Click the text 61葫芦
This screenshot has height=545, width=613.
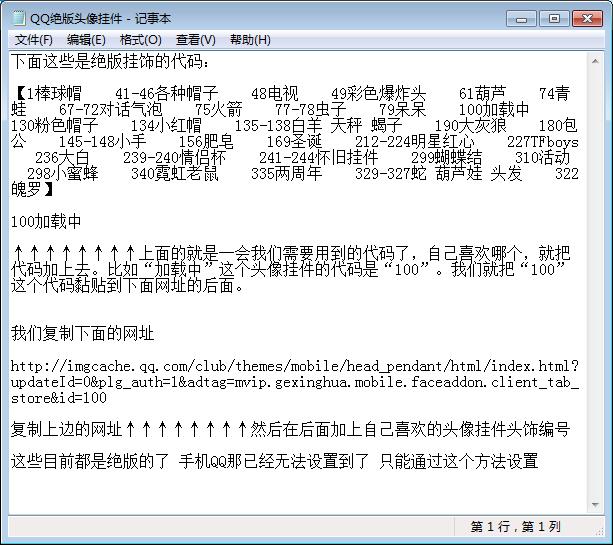pyautogui.click(x=482, y=93)
